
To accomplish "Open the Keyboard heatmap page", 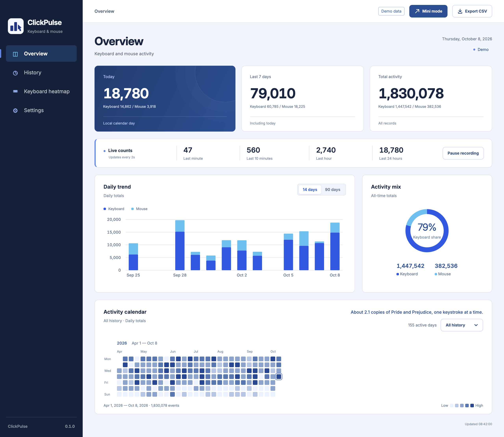I will pyautogui.click(x=41, y=91).
